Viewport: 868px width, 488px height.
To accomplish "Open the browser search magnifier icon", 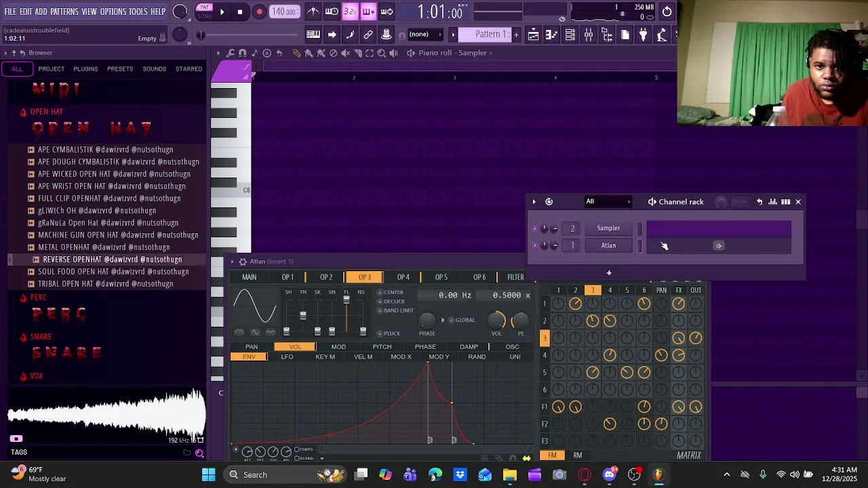I will [199, 453].
